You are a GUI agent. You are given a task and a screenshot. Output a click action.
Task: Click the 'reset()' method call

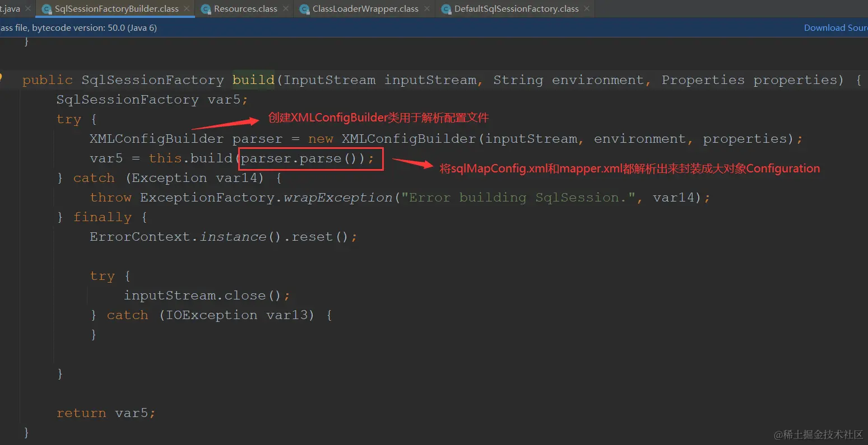pos(320,237)
